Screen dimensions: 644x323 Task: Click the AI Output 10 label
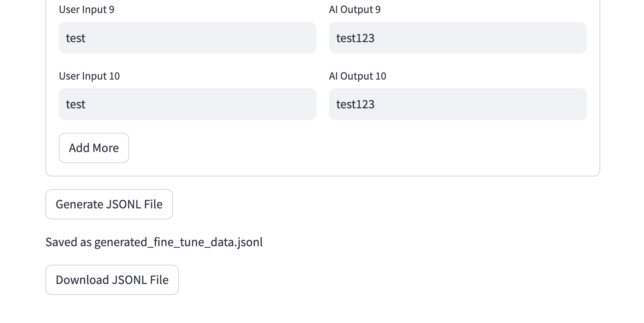[357, 76]
